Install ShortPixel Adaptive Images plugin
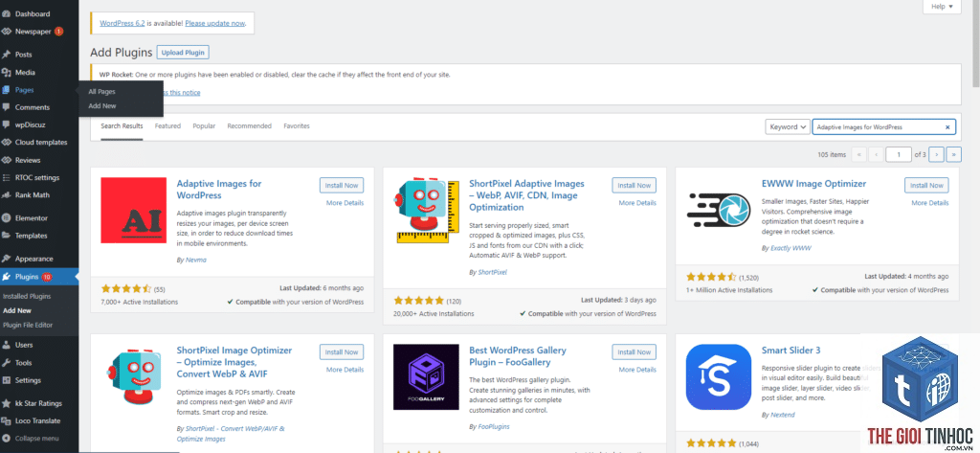 point(635,185)
